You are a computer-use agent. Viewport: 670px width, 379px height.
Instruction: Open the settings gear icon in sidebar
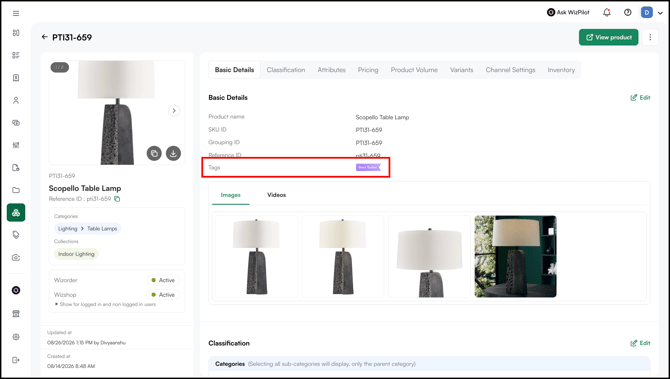point(16,337)
